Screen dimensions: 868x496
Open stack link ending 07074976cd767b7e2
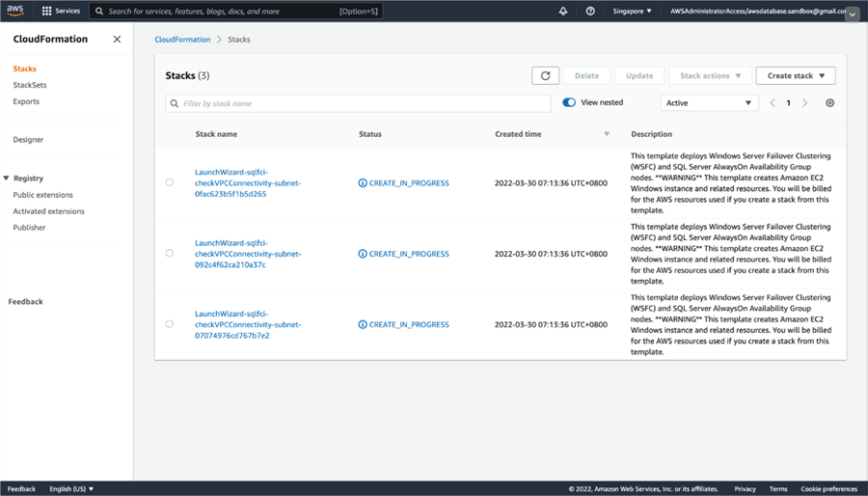[x=248, y=325]
